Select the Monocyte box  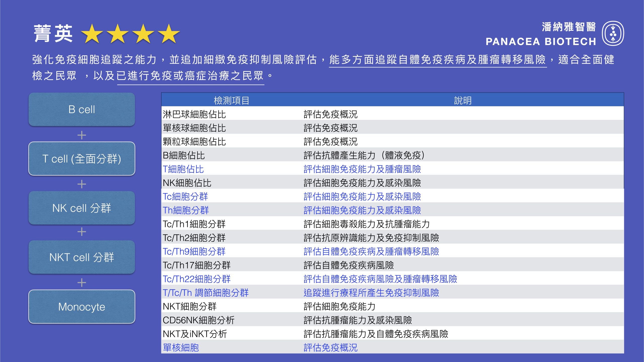tap(82, 307)
